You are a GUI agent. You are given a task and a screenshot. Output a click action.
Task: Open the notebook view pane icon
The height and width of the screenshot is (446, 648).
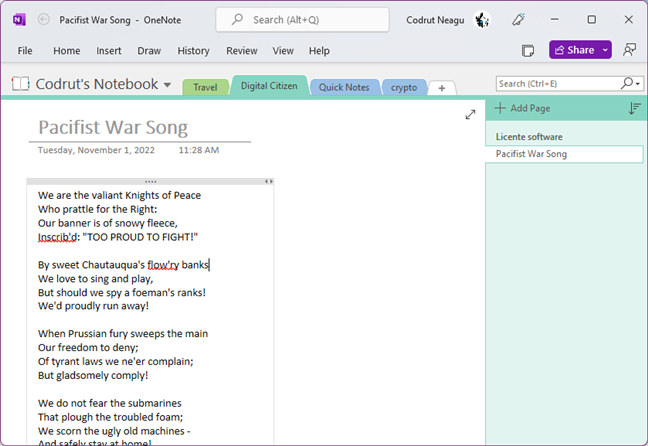(528, 50)
